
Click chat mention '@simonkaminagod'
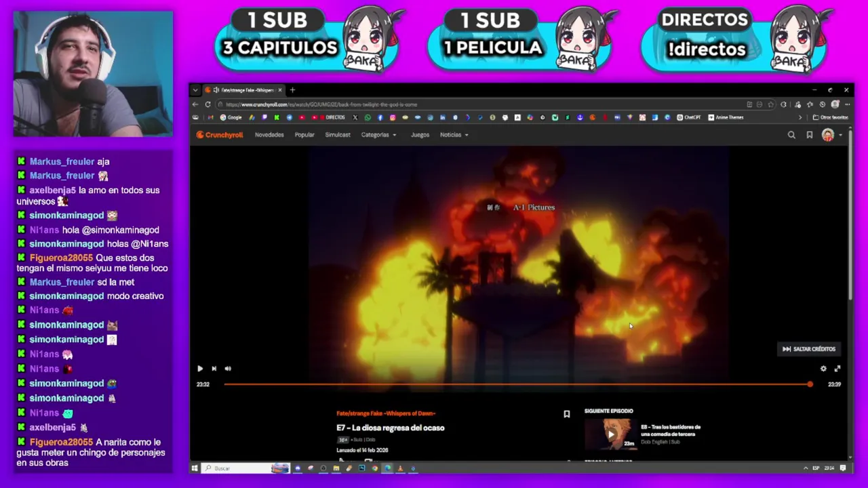[x=121, y=230]
